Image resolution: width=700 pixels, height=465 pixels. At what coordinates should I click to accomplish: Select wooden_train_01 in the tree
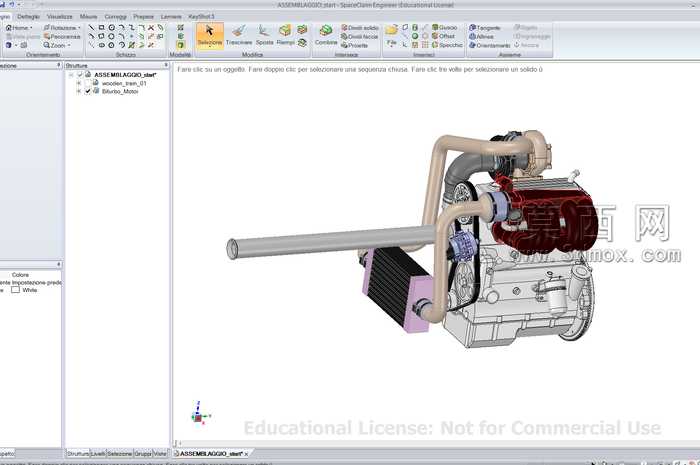(x=124, y=83)
